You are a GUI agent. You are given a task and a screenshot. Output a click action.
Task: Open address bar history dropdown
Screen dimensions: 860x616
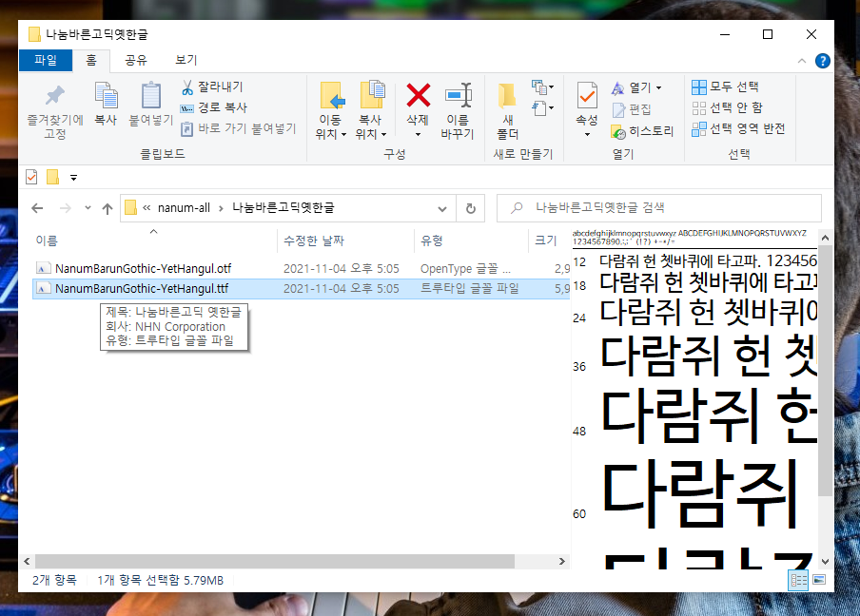click(x=442, y=209)
